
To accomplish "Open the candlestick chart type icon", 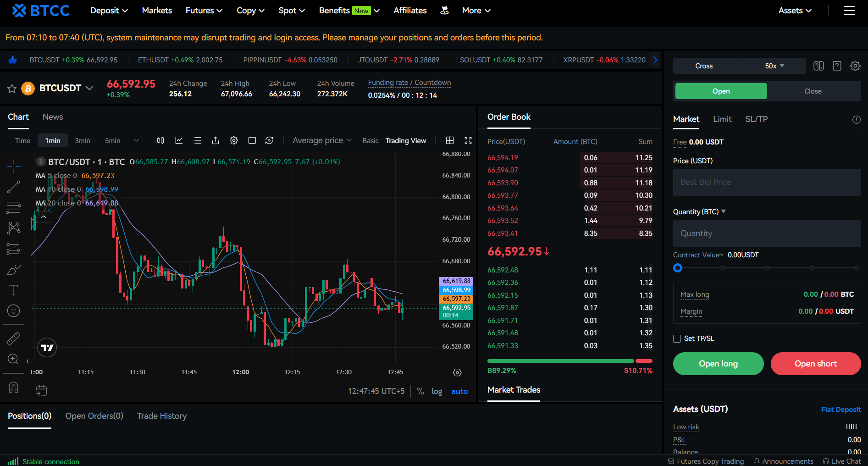I will tap(160, 140).
